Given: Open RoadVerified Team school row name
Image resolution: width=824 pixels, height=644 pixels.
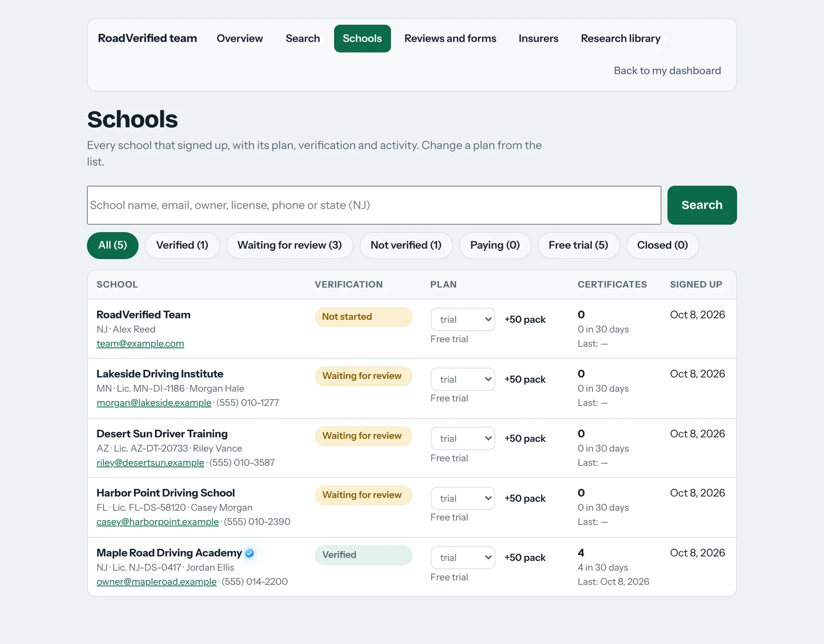Looking at the screenshot, I should [143, 315].
